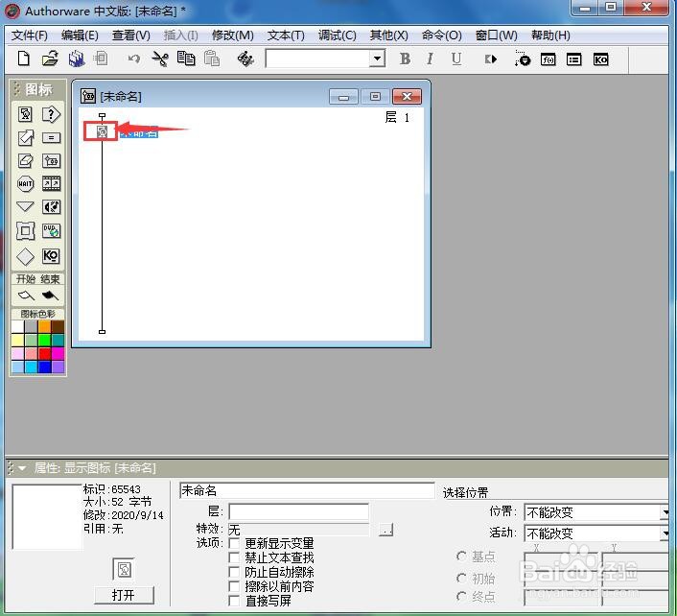677x616 pixels.
Task: Click the Import toolbar icon
Action: pyautogui.click(x=101, y=59)
